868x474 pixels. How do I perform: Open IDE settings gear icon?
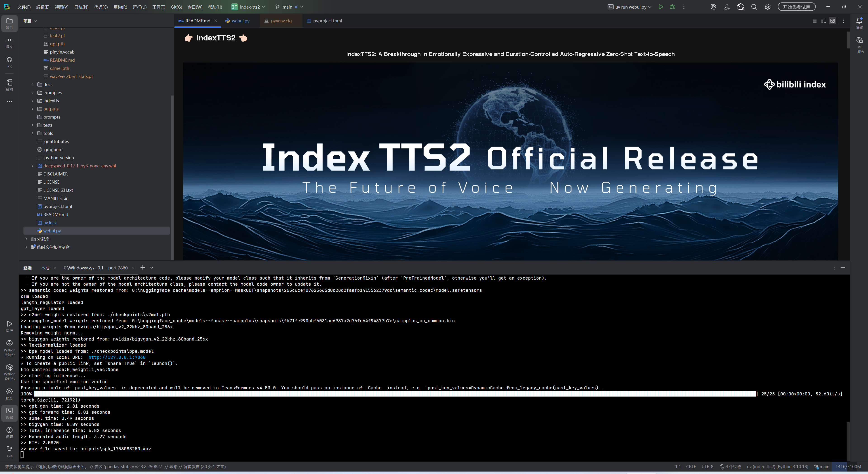(x=768, y=7)
